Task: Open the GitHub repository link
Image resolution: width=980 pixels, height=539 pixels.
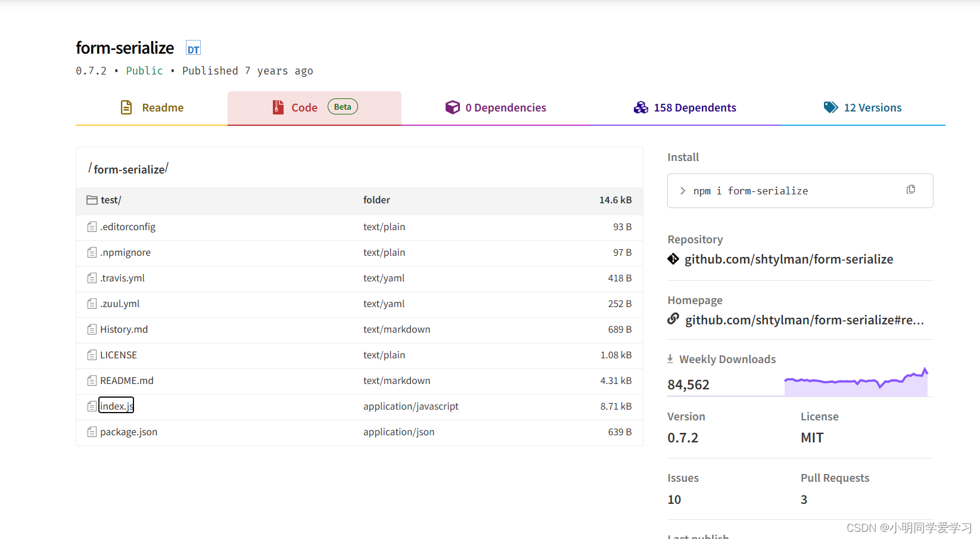Action: 789,259
